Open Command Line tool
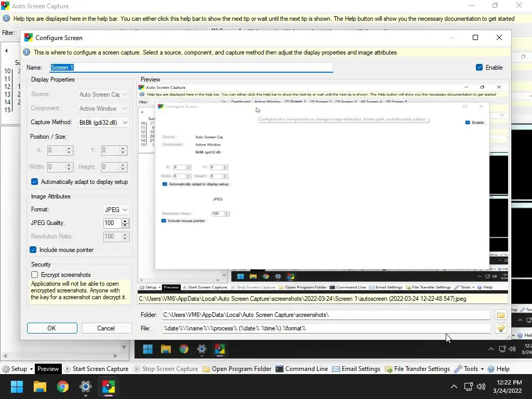 coord(302,369)
